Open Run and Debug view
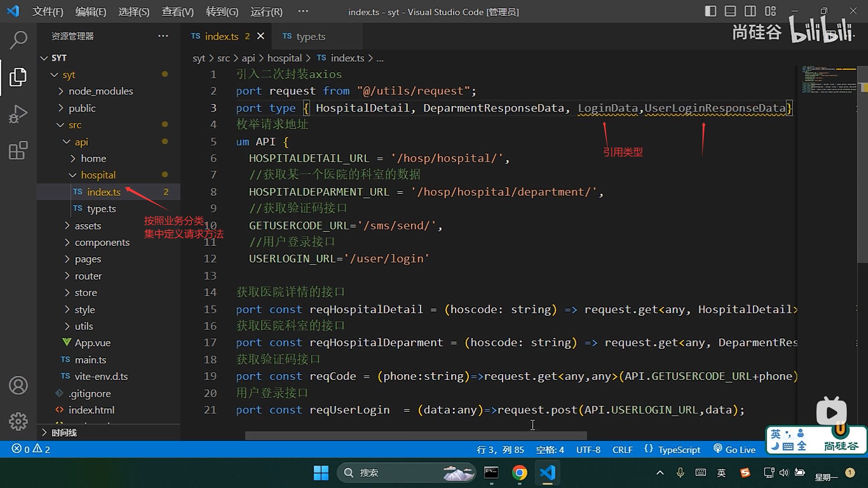 [18, 113]
